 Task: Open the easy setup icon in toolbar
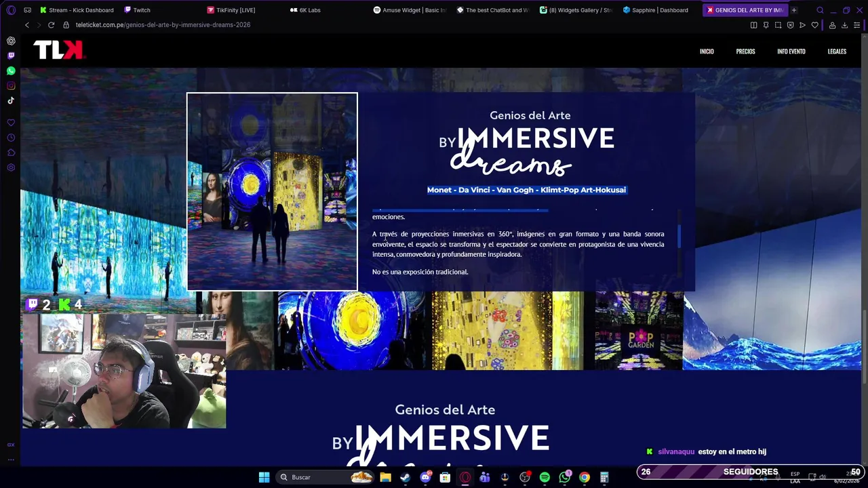click(856, 25)
